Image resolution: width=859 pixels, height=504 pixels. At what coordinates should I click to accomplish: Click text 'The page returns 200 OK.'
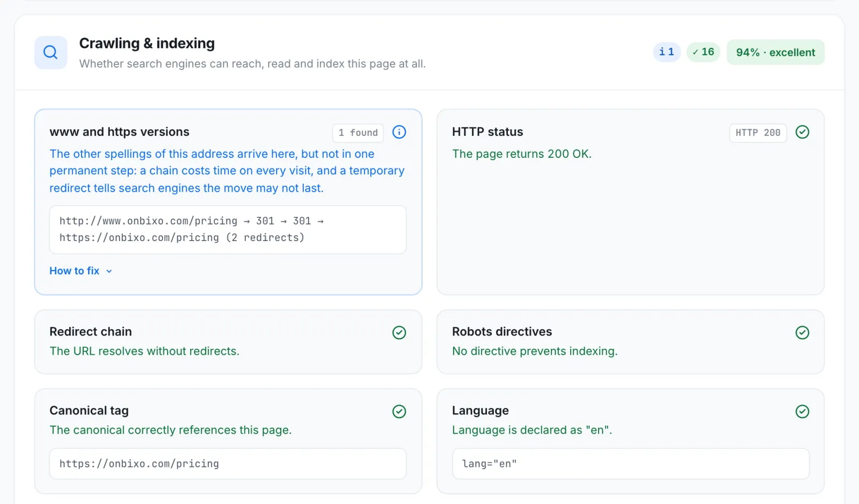pos(522,154)
